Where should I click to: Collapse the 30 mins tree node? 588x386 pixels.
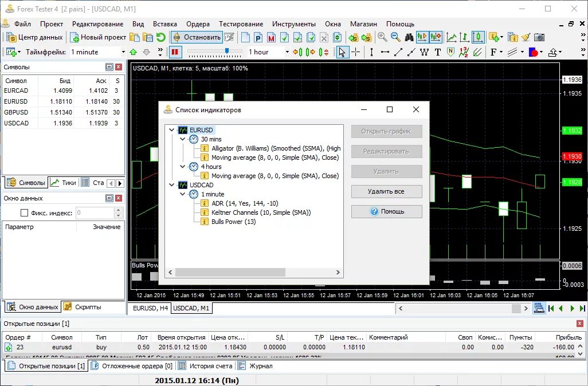click(x=183, y=139)
